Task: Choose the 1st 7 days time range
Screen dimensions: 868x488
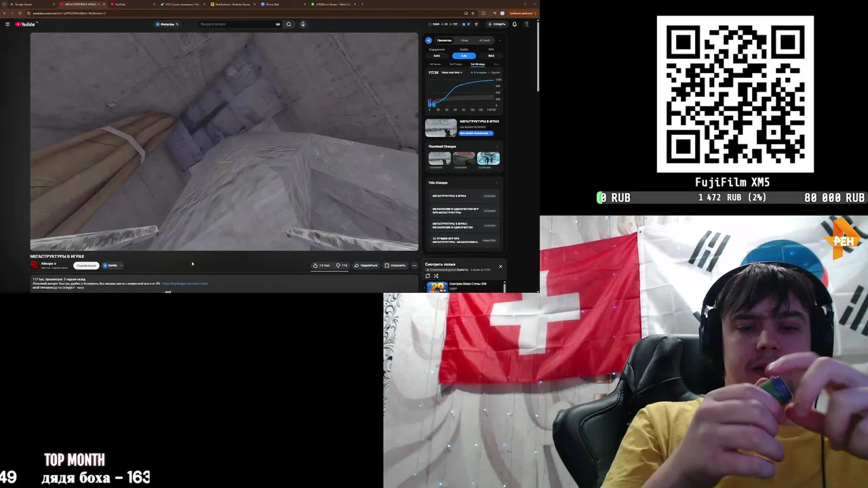Action: click(x=456, y=64)
